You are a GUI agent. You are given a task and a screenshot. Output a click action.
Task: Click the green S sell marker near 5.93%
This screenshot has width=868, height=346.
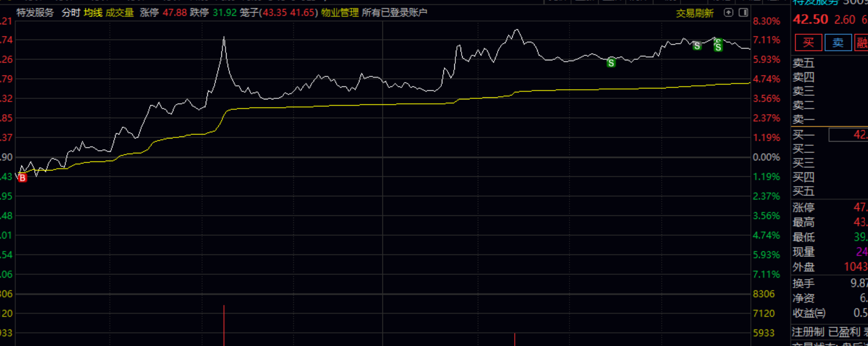611,63
